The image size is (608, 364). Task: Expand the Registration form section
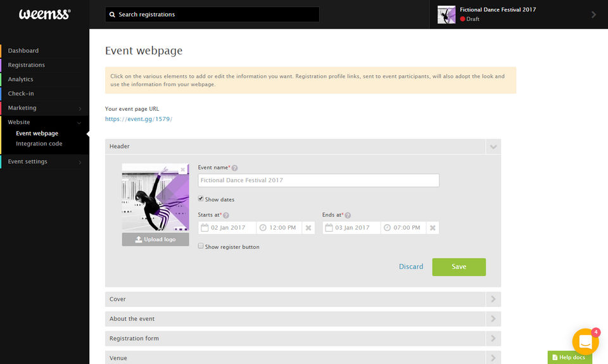(x=493, y=339)
